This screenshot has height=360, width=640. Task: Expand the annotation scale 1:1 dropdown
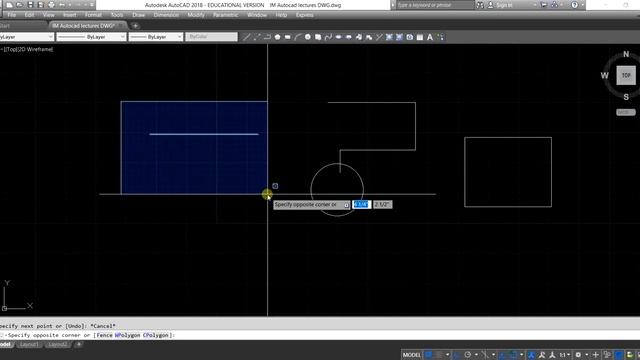[x=565, y=355]
